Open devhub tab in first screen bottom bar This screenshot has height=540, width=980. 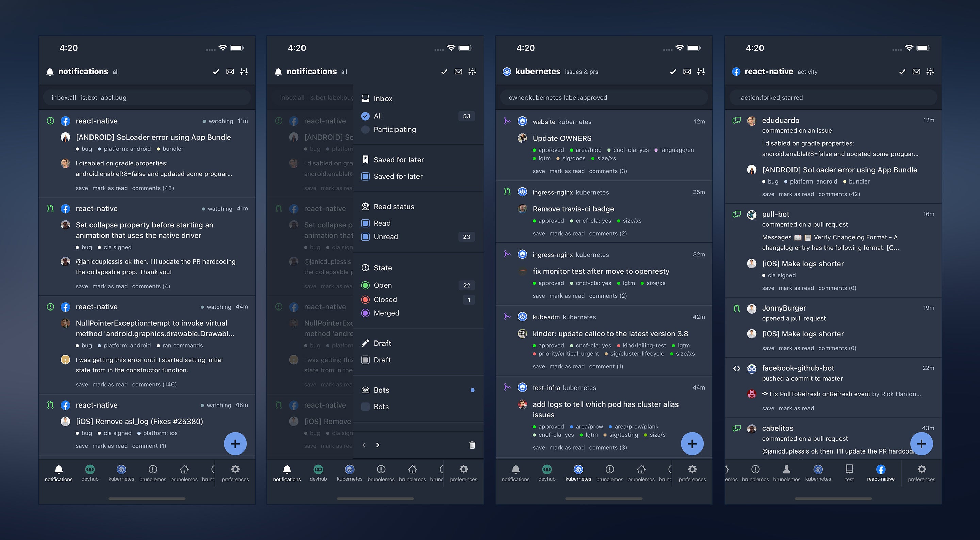click(90, 473)
